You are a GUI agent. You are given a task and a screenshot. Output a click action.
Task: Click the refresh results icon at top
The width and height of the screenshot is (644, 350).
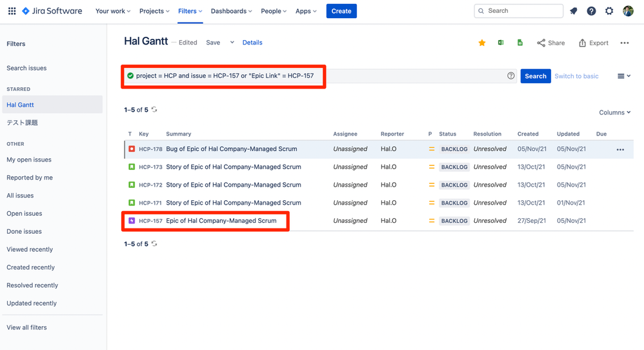click(154, 110)
